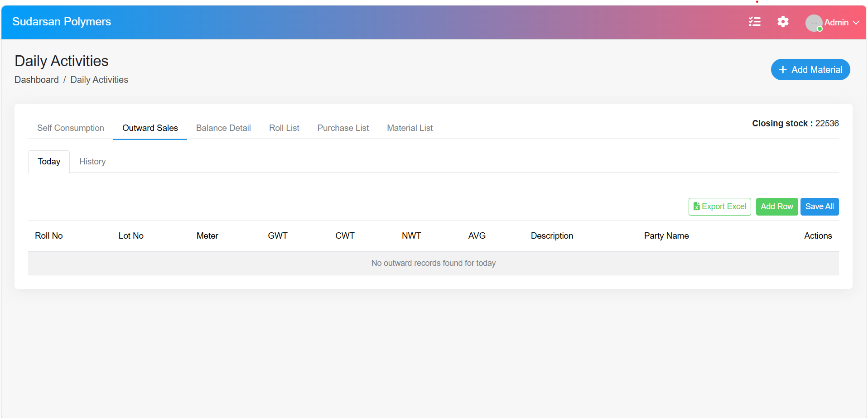Click the Actions column header
Screen dimensions: 868x418
pyautogui.click(x=818, y=236)
